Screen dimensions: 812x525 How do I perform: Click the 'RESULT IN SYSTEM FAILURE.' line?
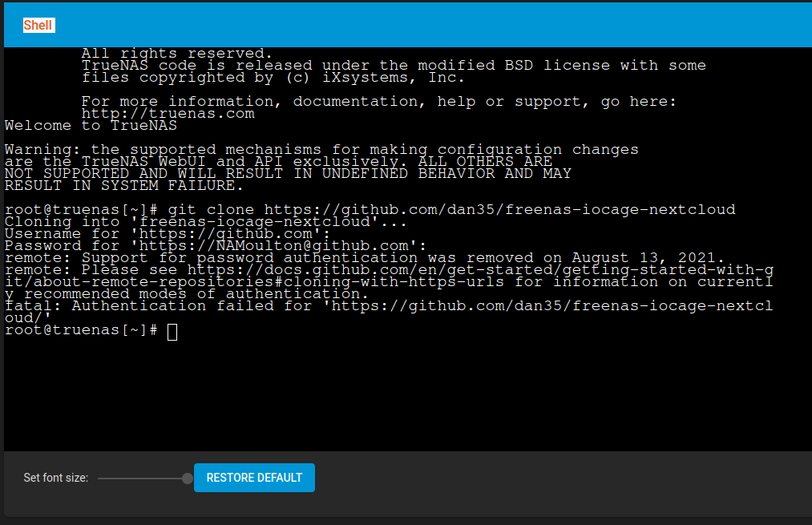[x=124, y=185]
